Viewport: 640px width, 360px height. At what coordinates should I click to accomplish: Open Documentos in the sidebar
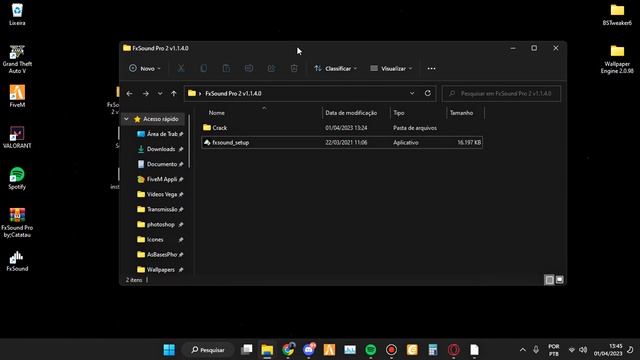[160, 164]
